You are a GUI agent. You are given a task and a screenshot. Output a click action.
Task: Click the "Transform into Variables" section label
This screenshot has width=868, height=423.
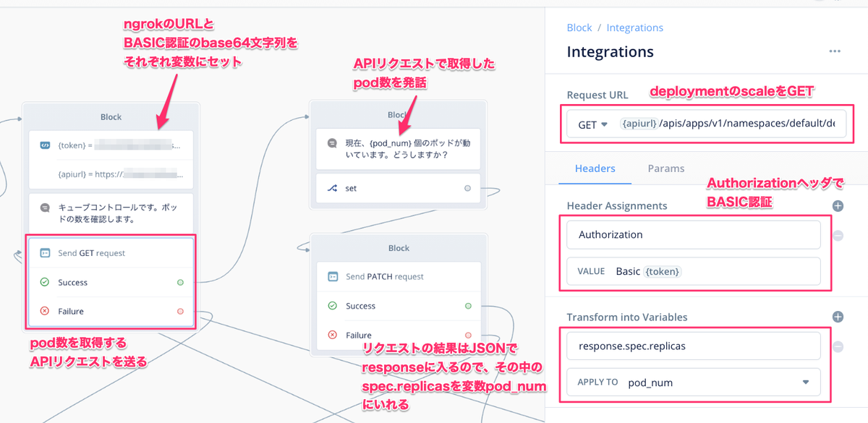[x=627, y=317]
